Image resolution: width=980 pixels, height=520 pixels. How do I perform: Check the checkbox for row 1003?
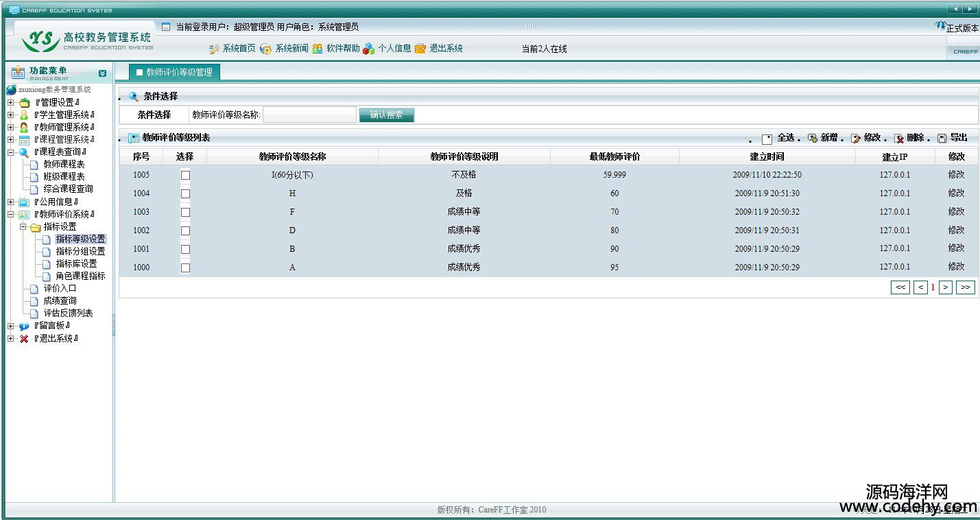click(185, 212)
